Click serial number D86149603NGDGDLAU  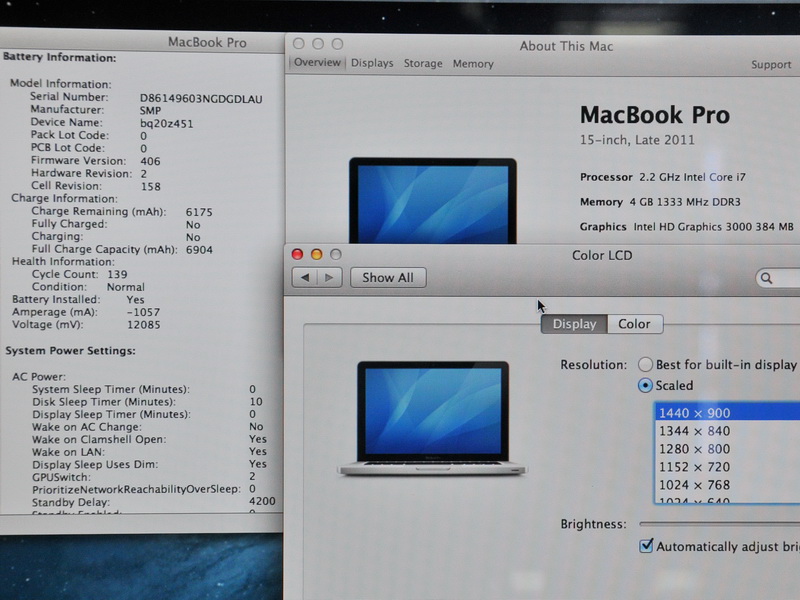click(x=201, y=98)
